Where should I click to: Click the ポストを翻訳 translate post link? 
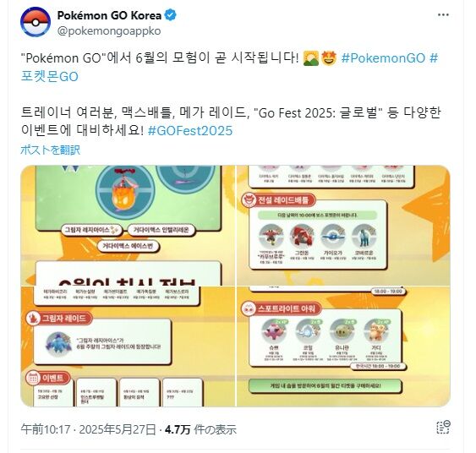coord(51,150)
